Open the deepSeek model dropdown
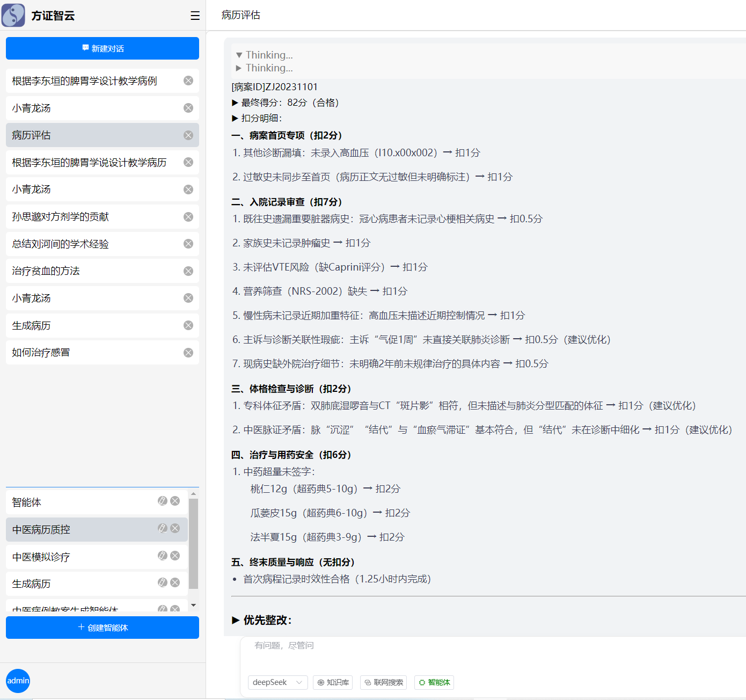The height and width of the screenshot is (700, 746). [x=277, y=682]
